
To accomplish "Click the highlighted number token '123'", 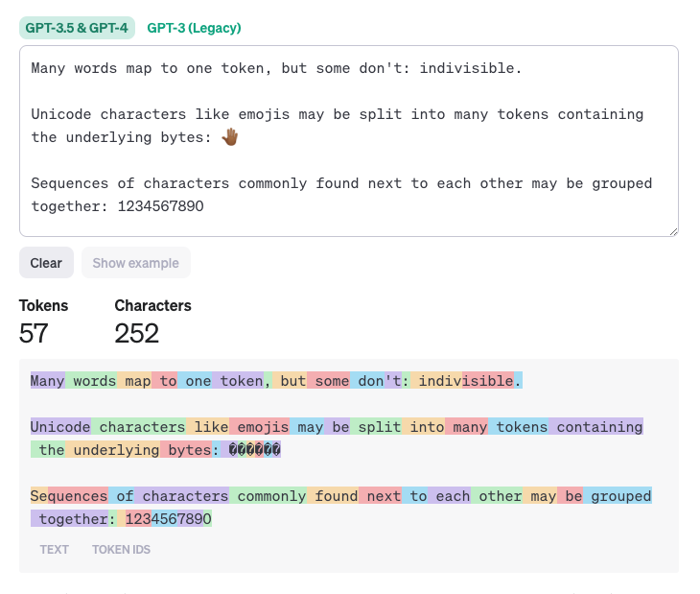I will coord(138,519).
